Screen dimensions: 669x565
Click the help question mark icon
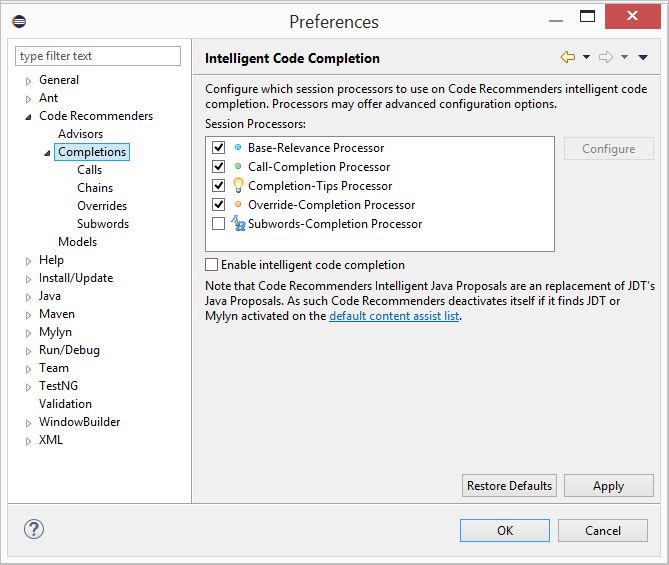pyautogui.click(x=34, y=529)
